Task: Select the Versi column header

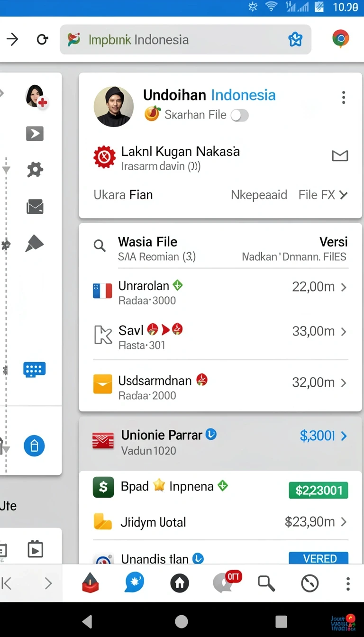Action: [333, 242]
